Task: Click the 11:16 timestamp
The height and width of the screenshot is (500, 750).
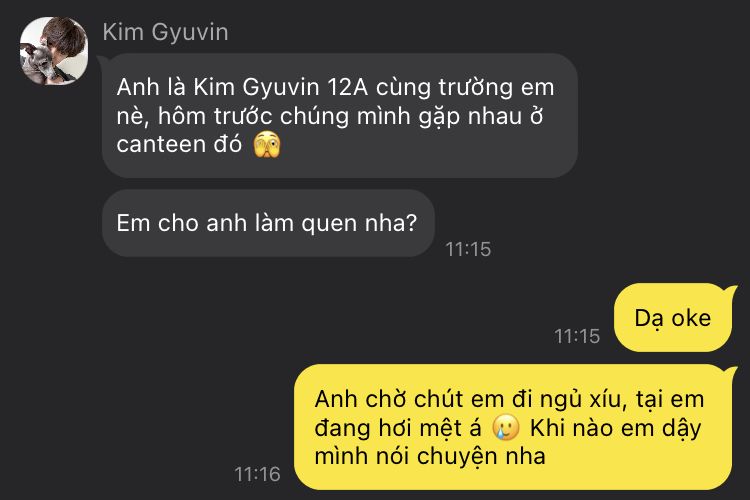Action: [x=257, y=474]
